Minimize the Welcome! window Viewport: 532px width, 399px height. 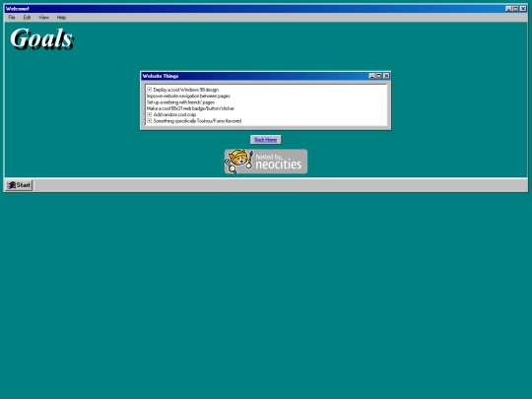[x=508, y=9]
